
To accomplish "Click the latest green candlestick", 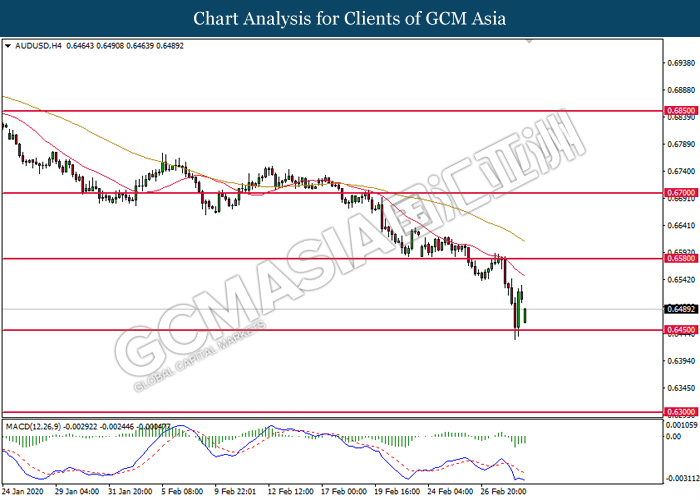I will 525,315.
